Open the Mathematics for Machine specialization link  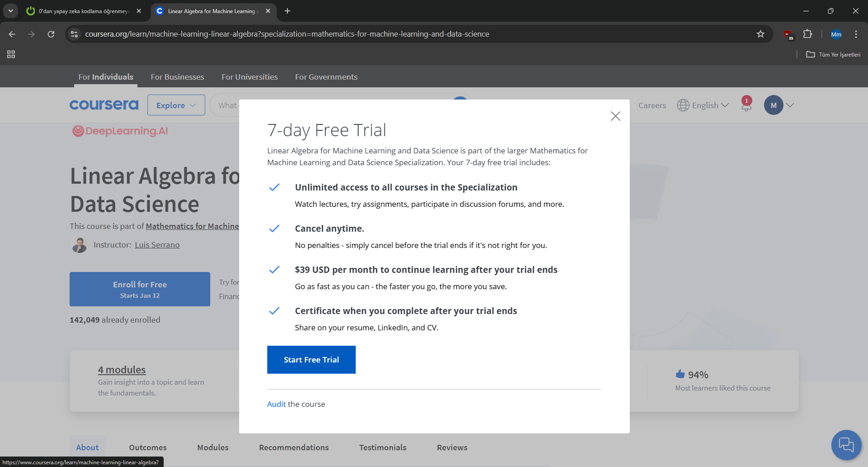[x=192, y=226]
